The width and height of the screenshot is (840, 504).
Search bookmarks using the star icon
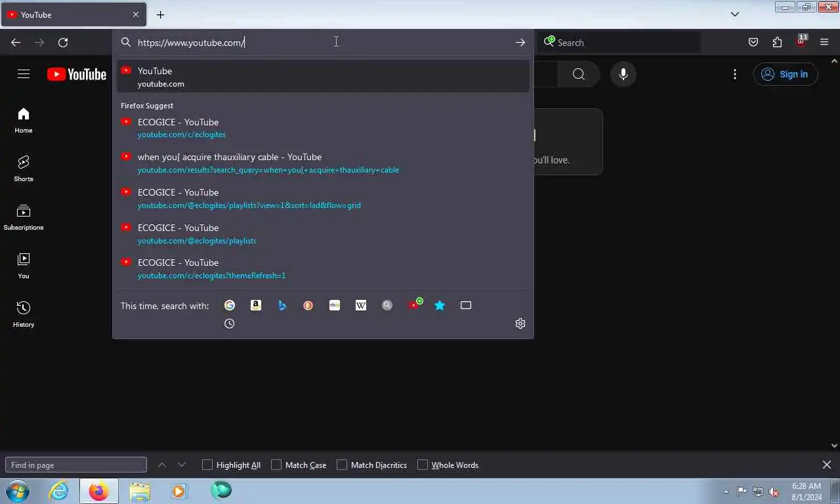pyautogui.click(x=440, y=305)
